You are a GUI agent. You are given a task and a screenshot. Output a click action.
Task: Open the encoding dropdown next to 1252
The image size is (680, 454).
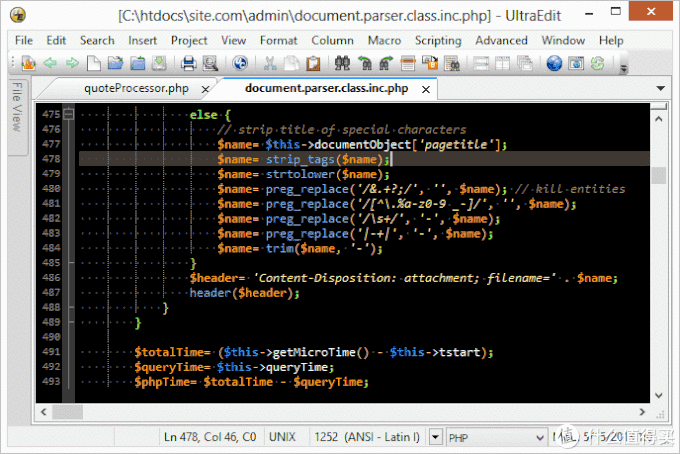435,437
